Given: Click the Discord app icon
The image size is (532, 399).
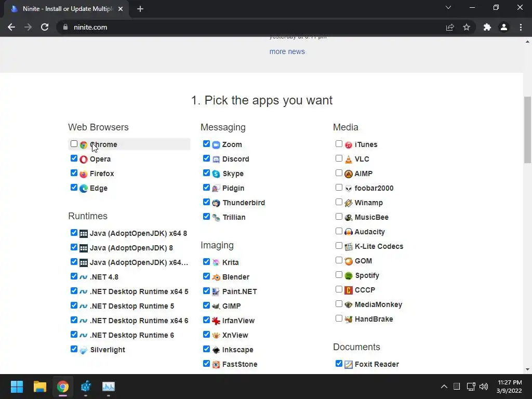Looking at the screenshot, I should (216, 159).
